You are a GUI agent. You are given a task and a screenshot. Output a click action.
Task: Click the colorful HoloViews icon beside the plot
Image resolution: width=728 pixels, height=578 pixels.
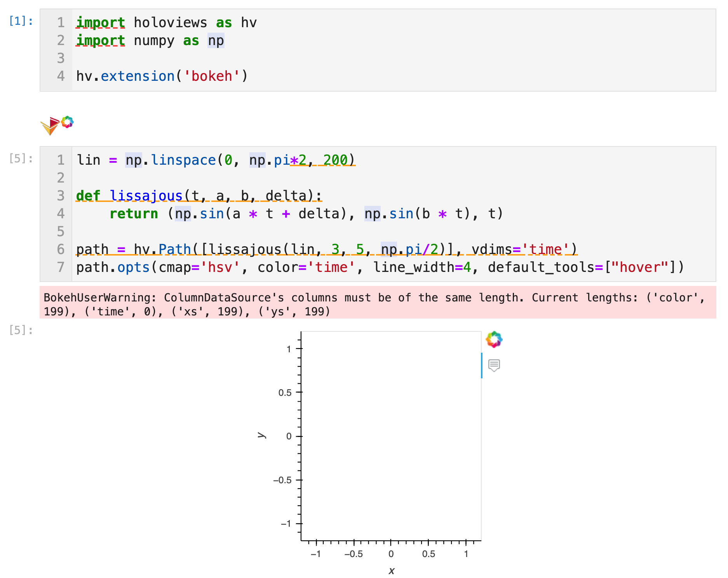(x=494, y=339)
